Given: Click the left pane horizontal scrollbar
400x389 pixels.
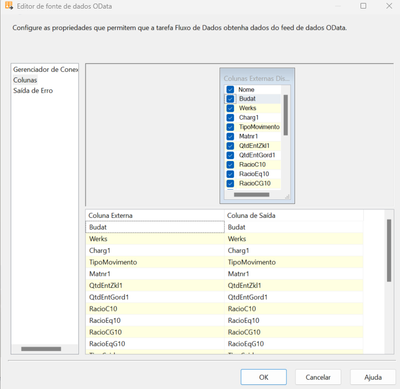Looking at the screenshot, I should (41, 349).
